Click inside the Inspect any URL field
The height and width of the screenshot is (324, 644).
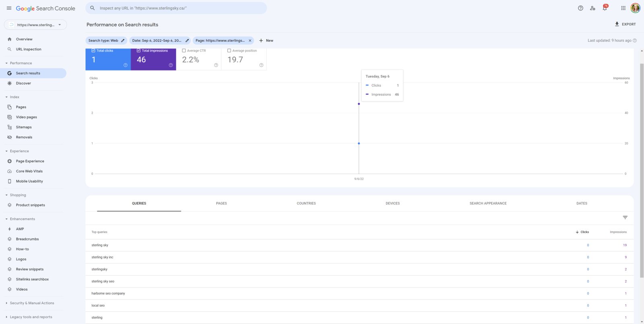[176, 8]
